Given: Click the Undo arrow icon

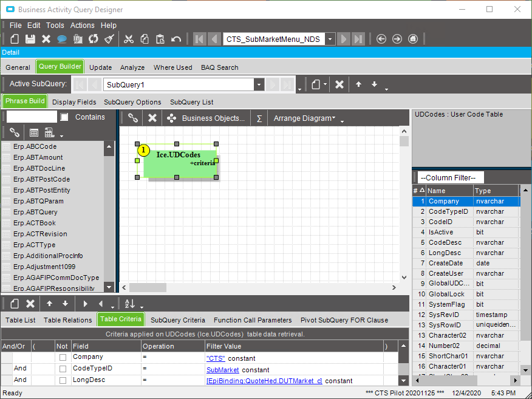Looking at the screenshot, I should point(176,39).
